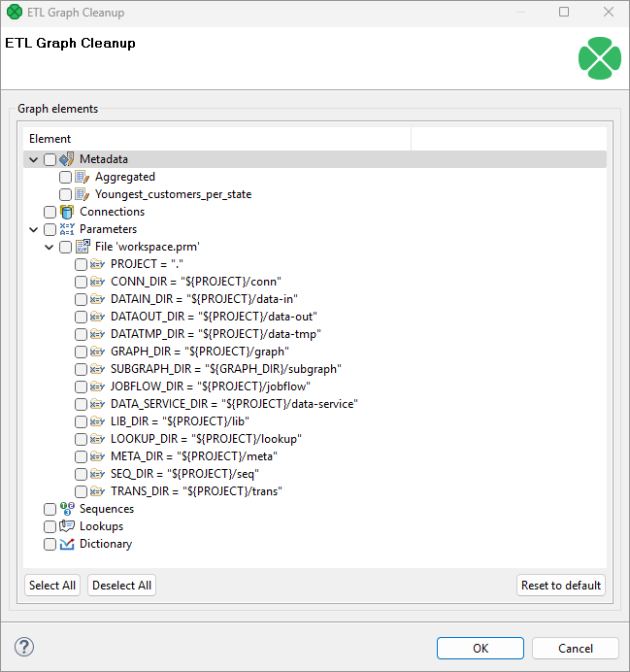
Task: Click the Dictionary node icon
Action: point(67,544)
